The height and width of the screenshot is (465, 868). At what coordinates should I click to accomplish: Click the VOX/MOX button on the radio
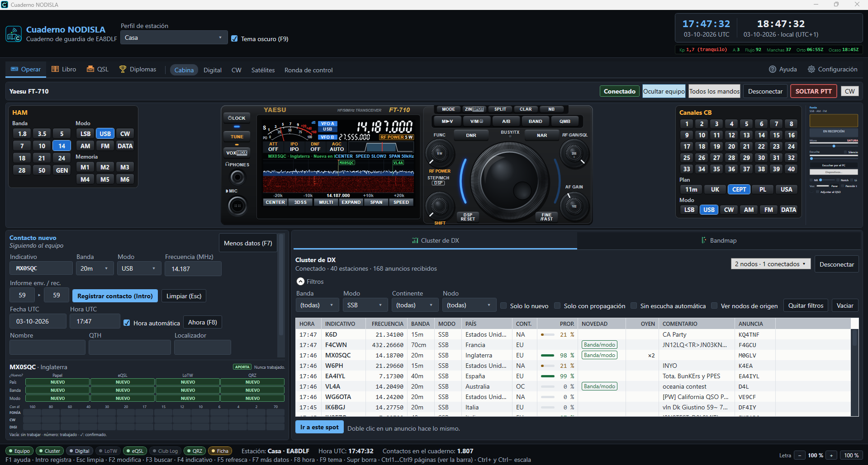click(237, 153)
